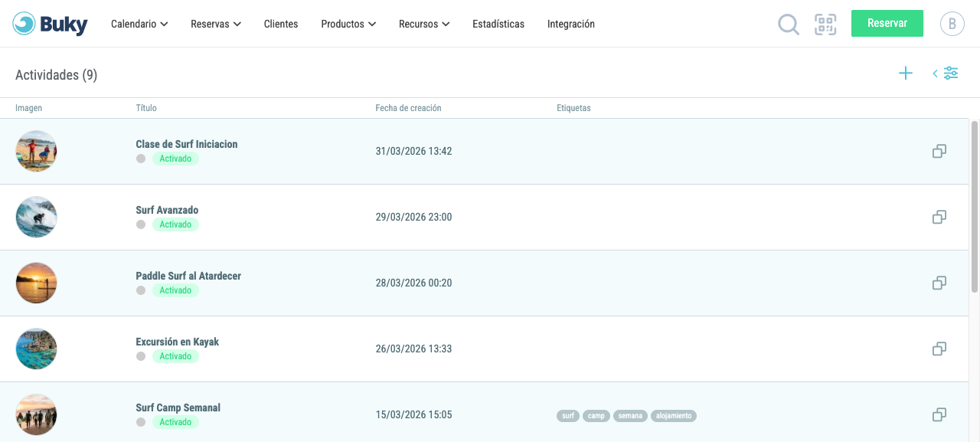
Task: Click the Surf Camp Semanal thumbnail
Action: coord(36,414)
